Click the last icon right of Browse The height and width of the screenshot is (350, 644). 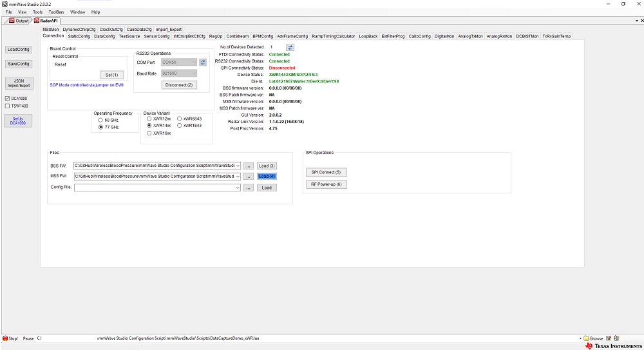tap(616, 338)
